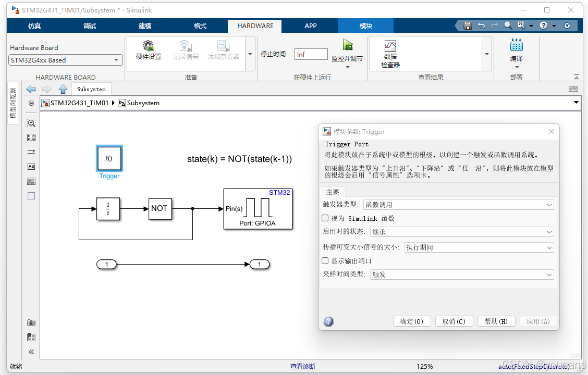This screenshot has width=588, height=375.
Task: Open the 调试 ribbon tab
Action: (x=90, y=26)
